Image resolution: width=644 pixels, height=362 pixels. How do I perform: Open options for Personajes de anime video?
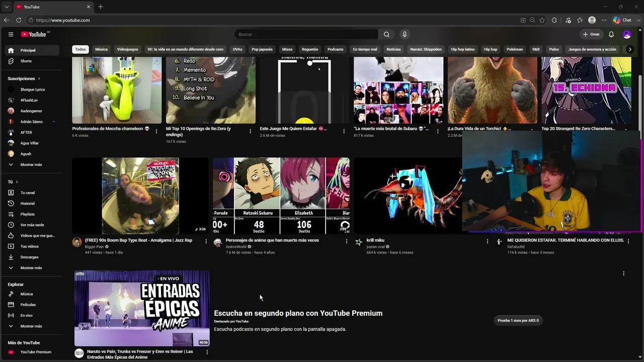click(x=346, y=241)
